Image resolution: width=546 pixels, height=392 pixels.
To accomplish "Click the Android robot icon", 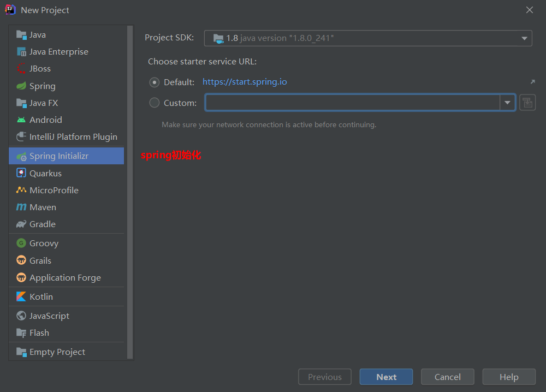I will 21,120.
